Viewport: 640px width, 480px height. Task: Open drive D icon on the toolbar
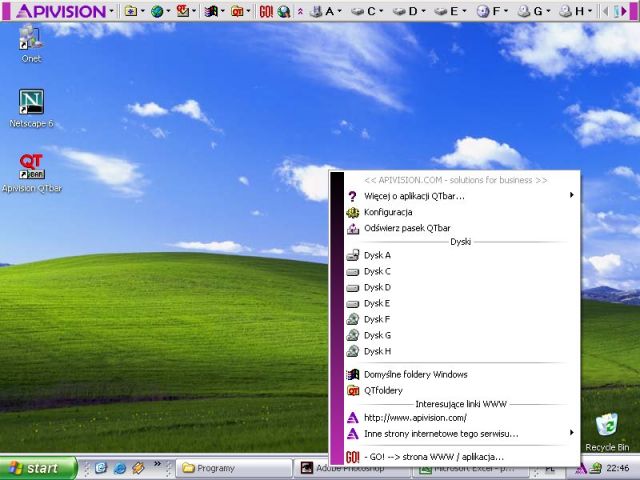[399, 11]
